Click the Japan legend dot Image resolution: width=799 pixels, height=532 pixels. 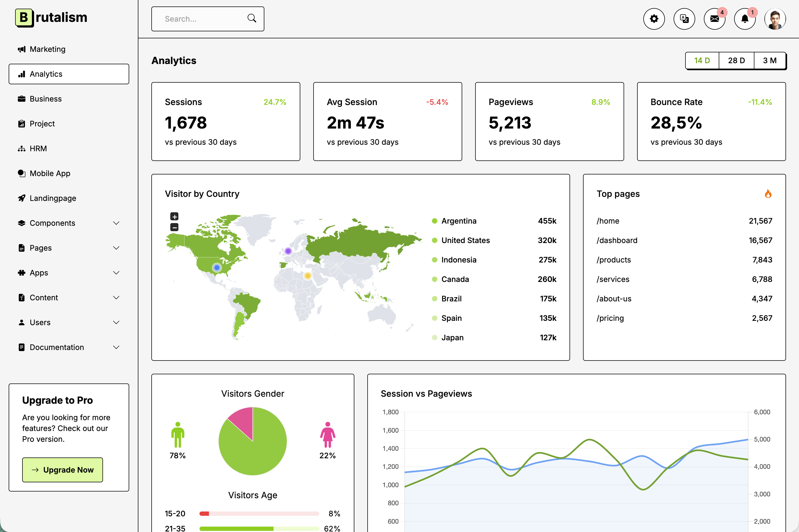(434, 338)
